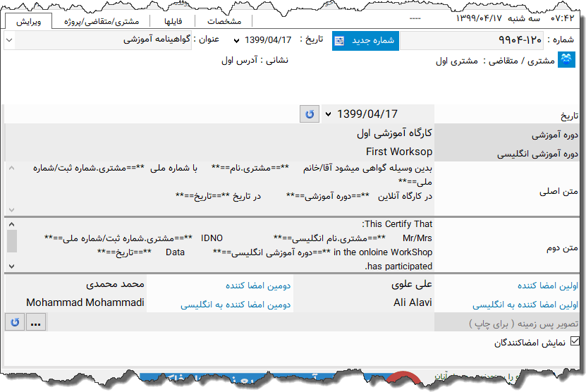Click the علی علوی signer value
This screenshot has height=392, width=586.
[x=412, y=285]
